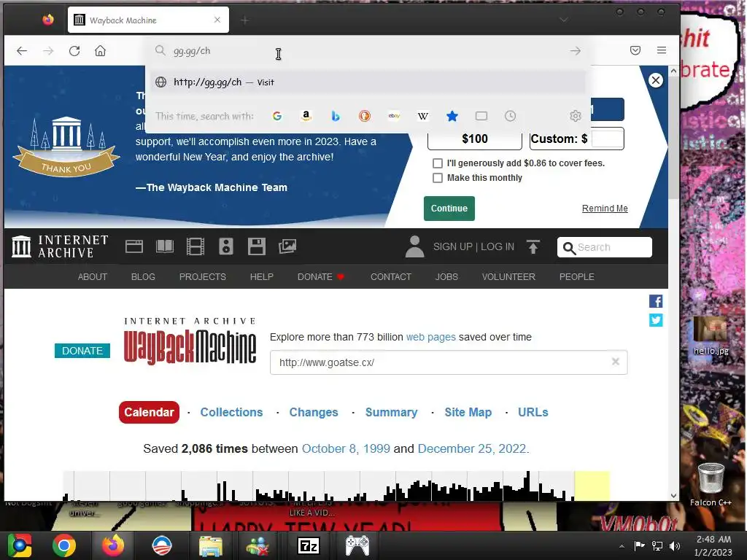
Task: Search in bookmarks via star icon
Action: [x=452, y=116]
